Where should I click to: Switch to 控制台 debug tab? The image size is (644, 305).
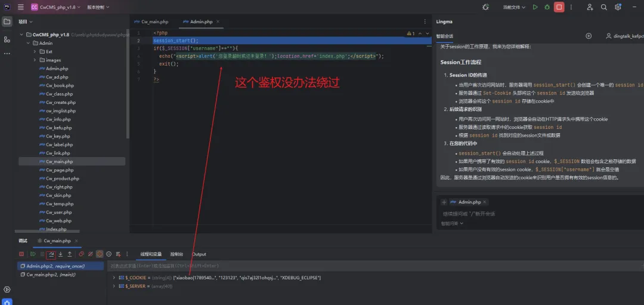click(x=177, y=254)
